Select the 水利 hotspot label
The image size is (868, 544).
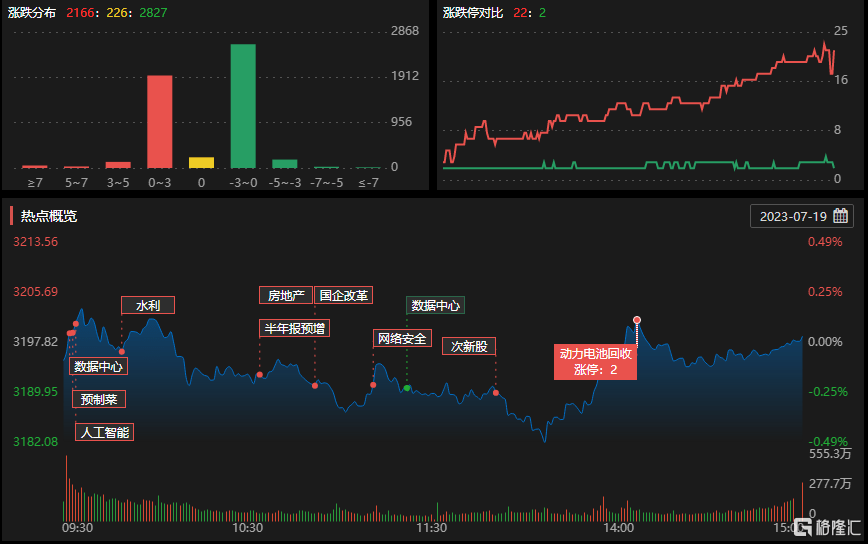coord(148,305)
